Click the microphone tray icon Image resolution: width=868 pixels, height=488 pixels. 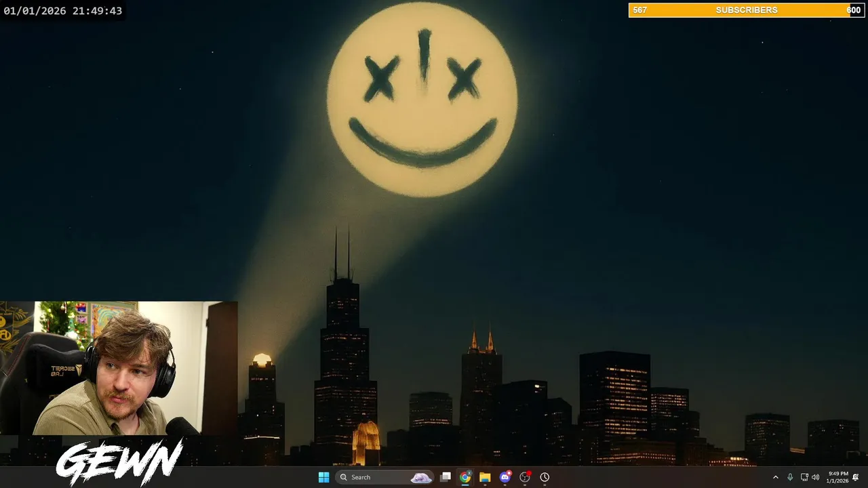[x=790, y=477]
